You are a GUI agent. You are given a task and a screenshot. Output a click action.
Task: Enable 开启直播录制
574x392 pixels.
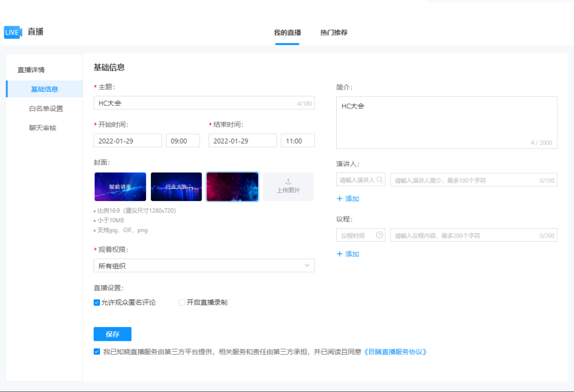click(182, 302)
